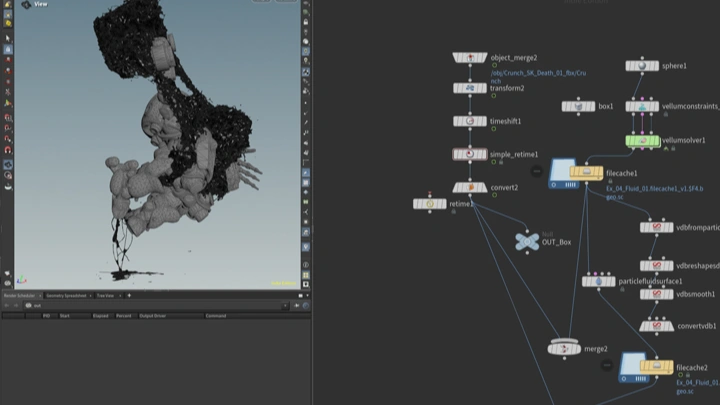Toggle the highlighted yellow grid display option

(306, 275)
